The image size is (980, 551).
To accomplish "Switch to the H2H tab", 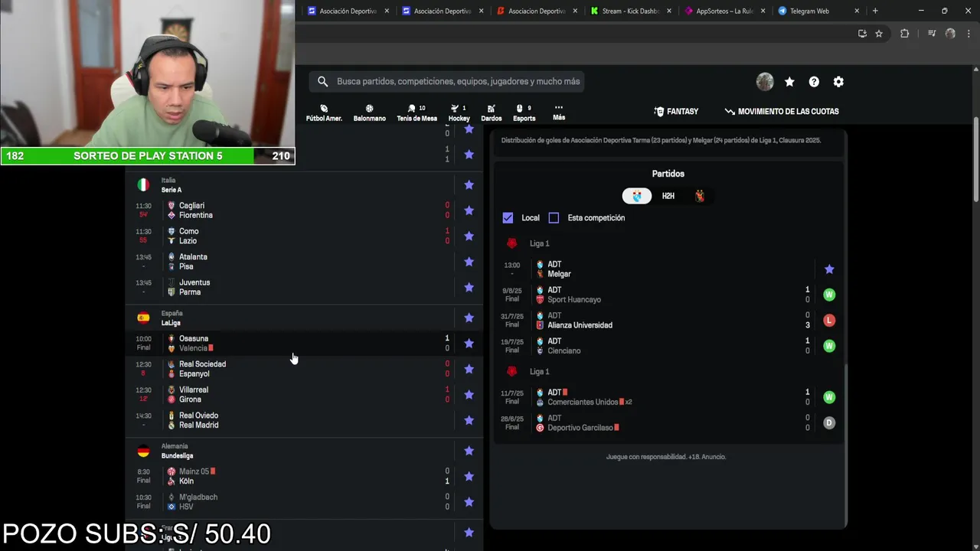I will (x=668, y=196).
